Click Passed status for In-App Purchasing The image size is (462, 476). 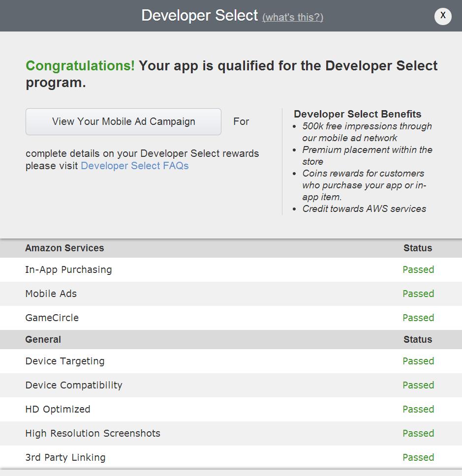pyautogui.click(x=418, y=269)
